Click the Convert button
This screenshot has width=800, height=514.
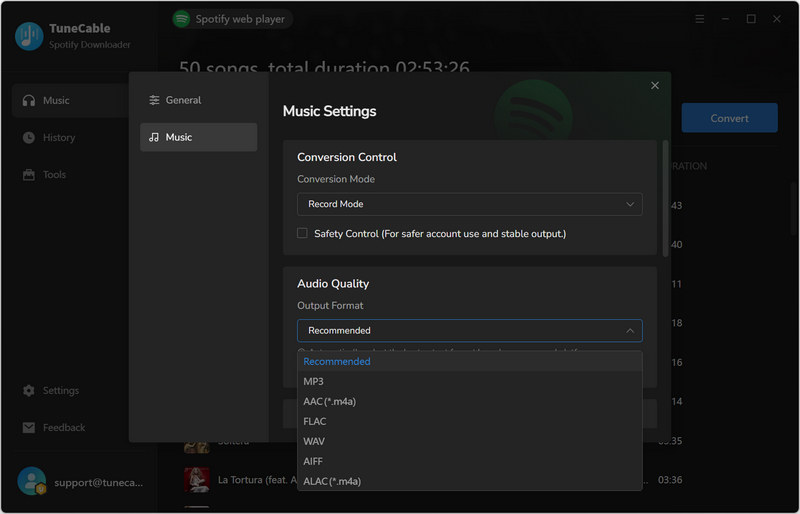tap(730, 118)
